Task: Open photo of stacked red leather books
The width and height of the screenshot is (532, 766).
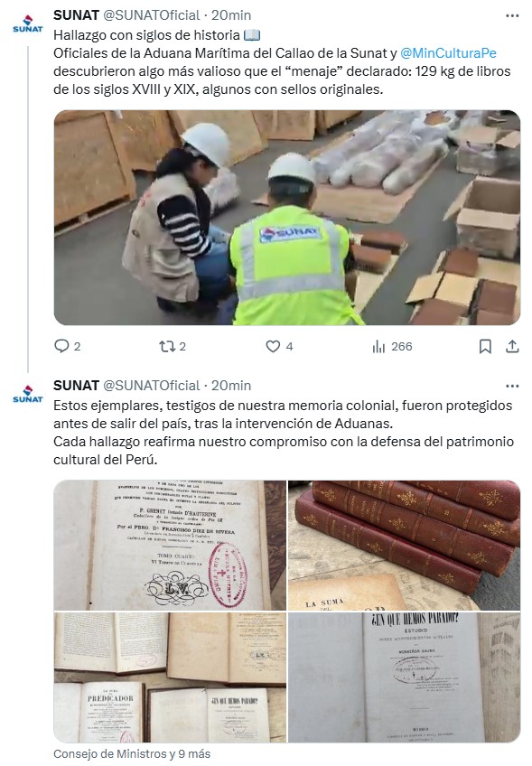Action: point(404,545)
